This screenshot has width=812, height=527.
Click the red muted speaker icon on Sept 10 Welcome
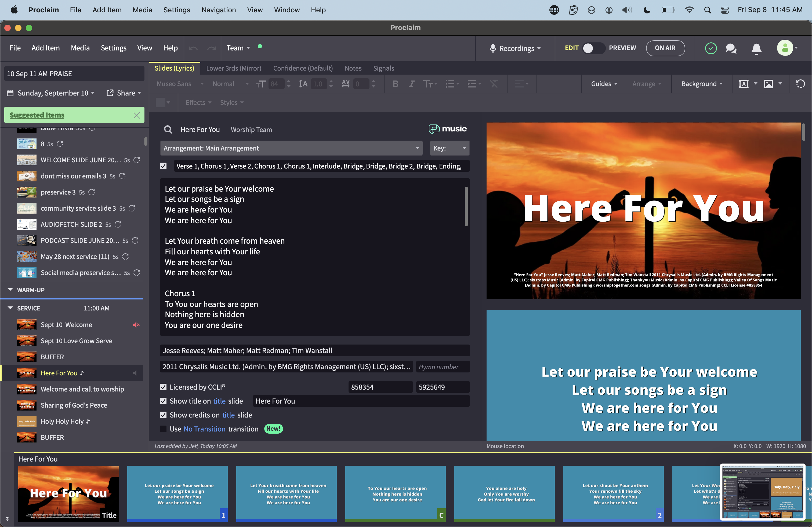tap(136, 324)
